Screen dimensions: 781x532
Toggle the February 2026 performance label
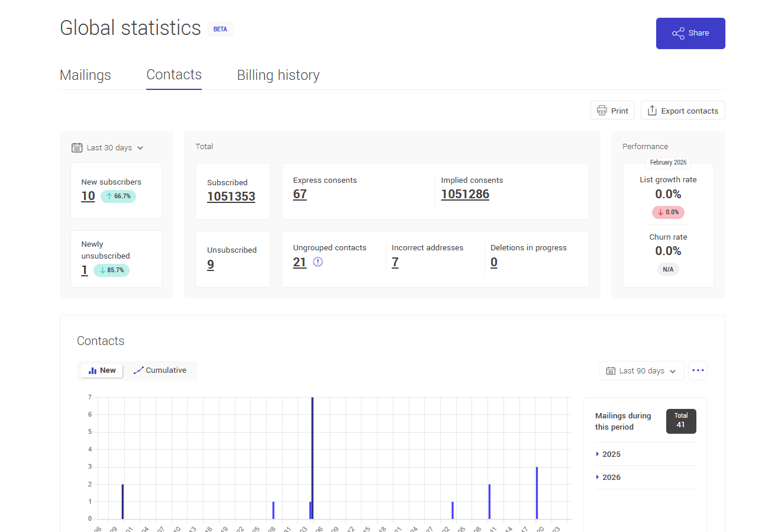(668, 162)
